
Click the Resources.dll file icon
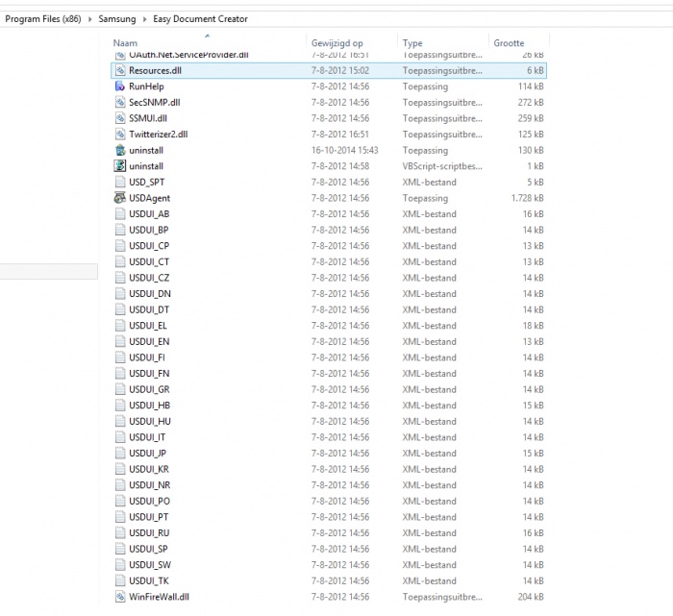[x=120, y=70]
